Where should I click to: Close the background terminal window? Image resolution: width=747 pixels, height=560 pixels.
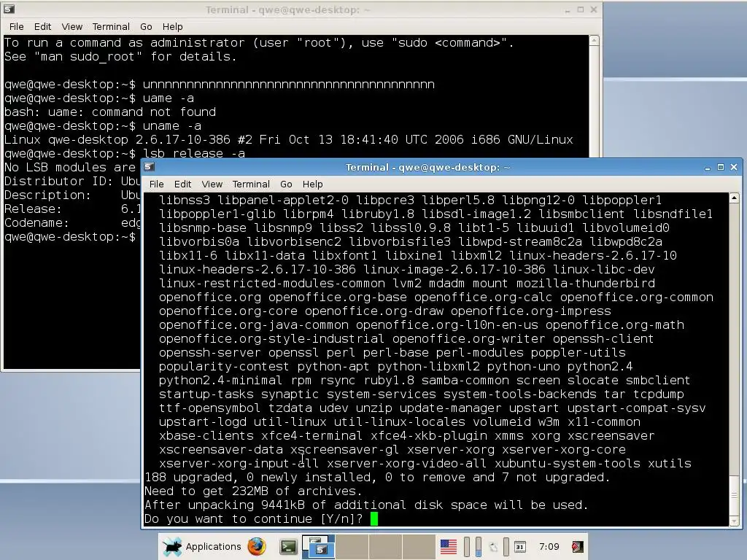pos(594,9)
